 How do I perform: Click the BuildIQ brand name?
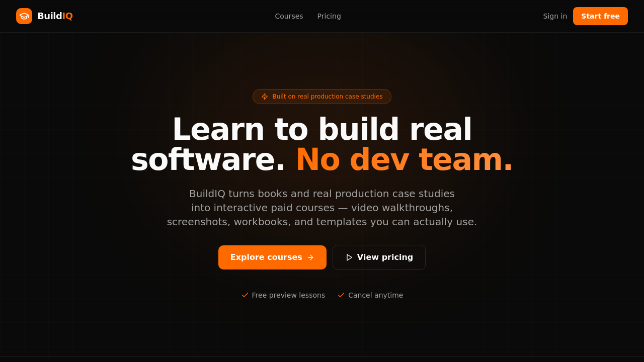(x=55, y=16)
